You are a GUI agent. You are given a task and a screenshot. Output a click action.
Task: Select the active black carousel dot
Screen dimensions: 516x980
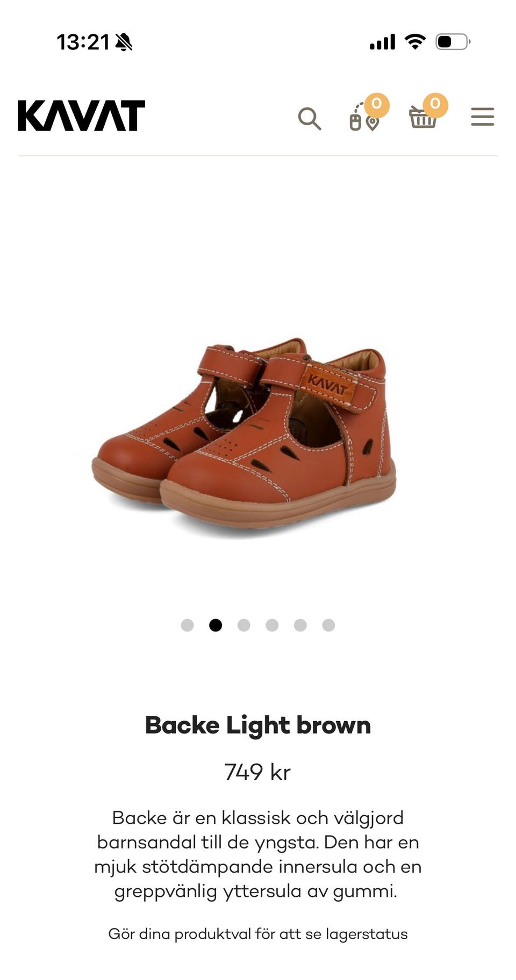point(216,625)
